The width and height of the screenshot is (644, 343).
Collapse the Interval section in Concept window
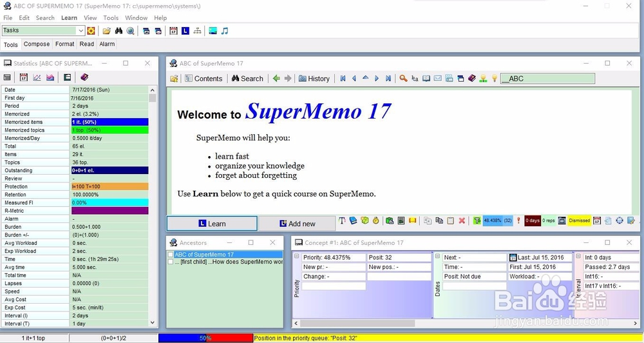click(x=578, y=257)
